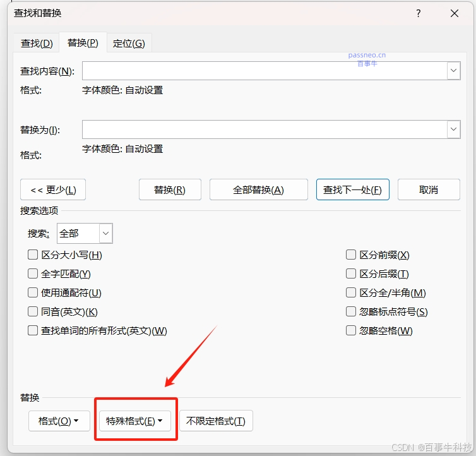476x456 pixels.
Task: Click the 不限定格式(T) button
Action: coord(216,421)
